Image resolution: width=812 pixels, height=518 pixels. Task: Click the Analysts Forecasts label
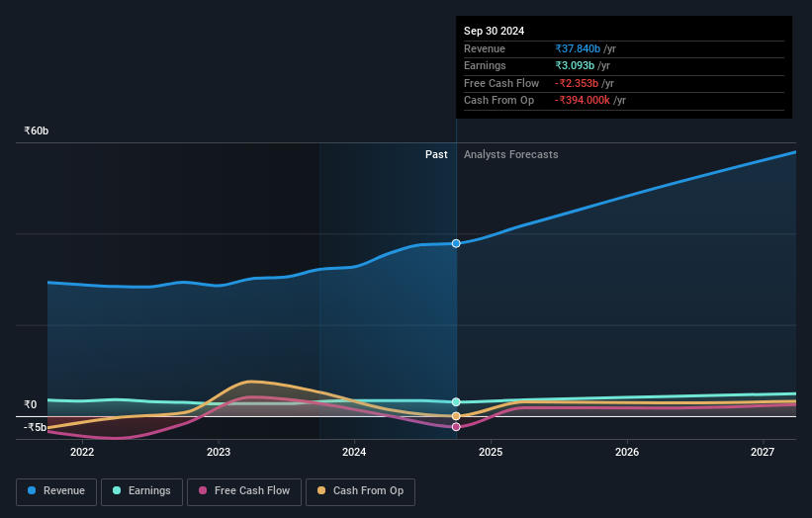tap(510, 155)
